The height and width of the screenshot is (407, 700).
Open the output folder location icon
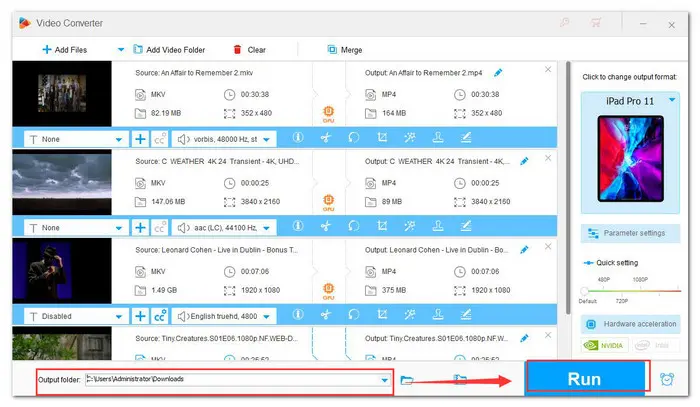click(460, 379)
